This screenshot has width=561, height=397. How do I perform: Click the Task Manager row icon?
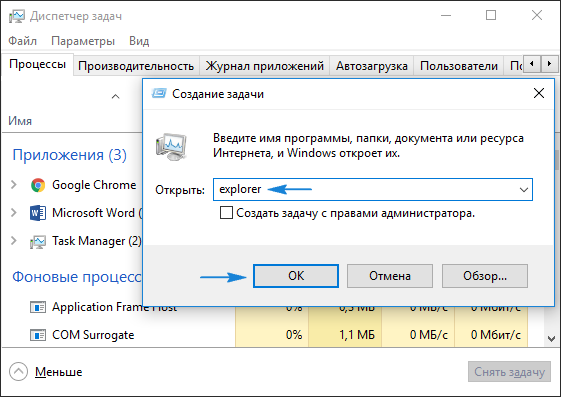tap(38, 242)
